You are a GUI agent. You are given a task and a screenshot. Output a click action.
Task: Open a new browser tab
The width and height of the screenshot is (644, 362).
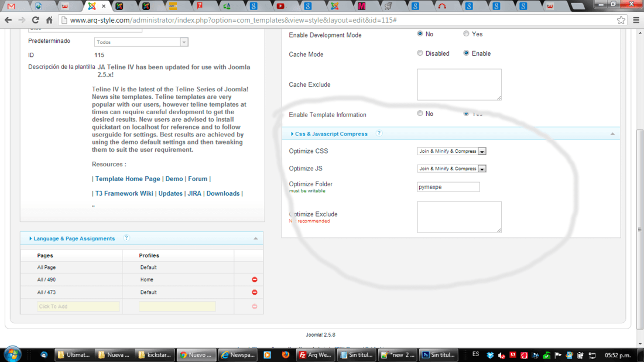(x=577, y=6)
